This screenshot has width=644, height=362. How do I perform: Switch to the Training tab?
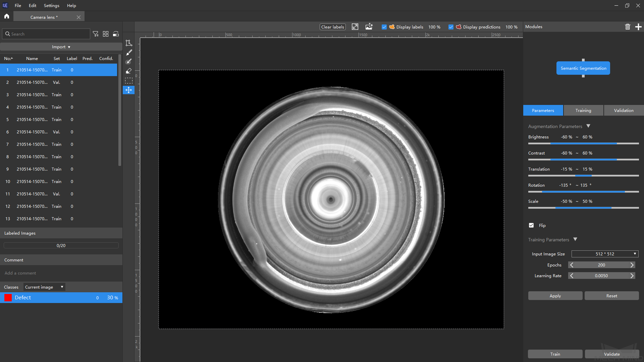tap(583, 110)
